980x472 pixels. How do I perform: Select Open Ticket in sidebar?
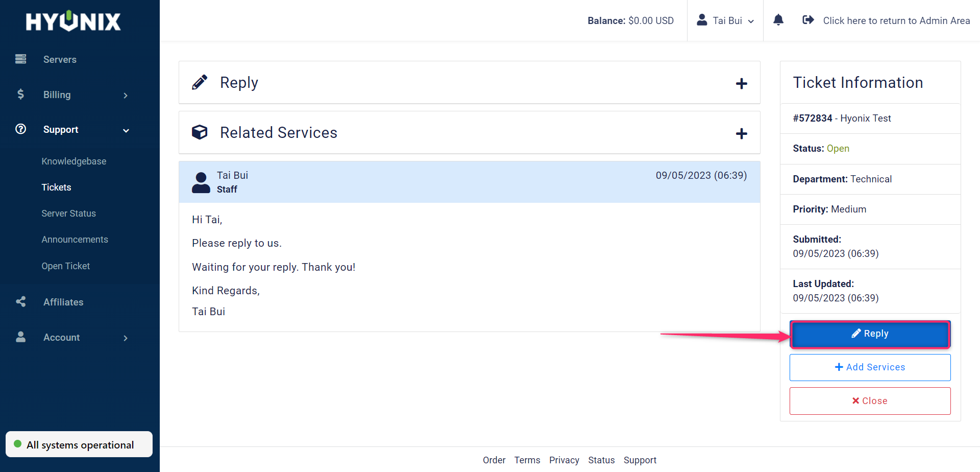(x=66, y=266)
